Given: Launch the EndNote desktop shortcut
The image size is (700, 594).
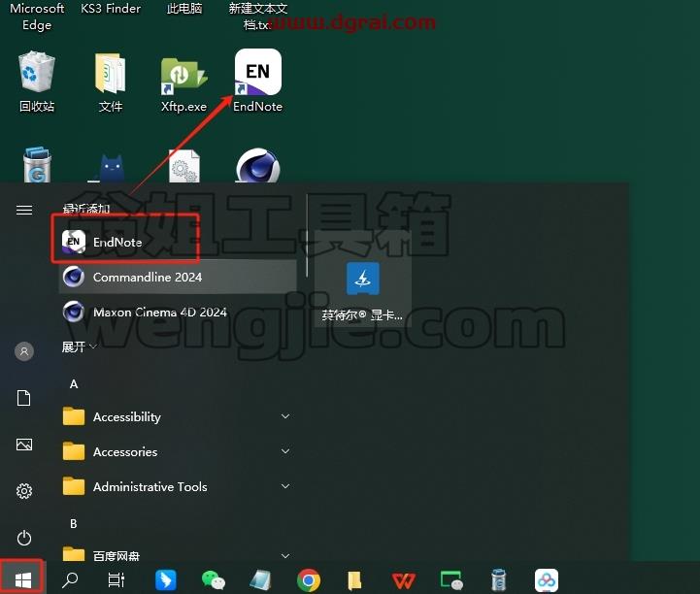Looking at the screenshot, I should [x=257, y=81].
